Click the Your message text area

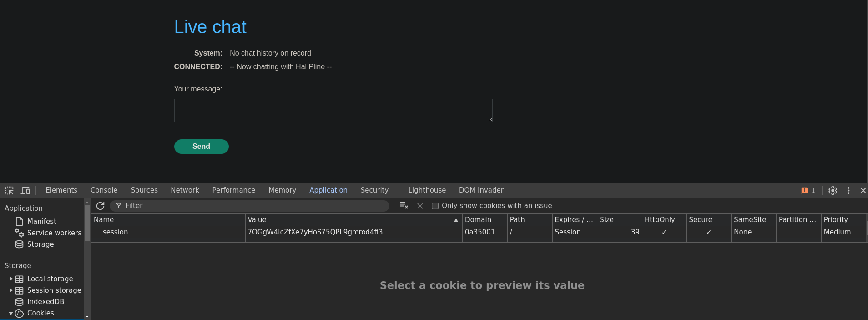[333, 110]
